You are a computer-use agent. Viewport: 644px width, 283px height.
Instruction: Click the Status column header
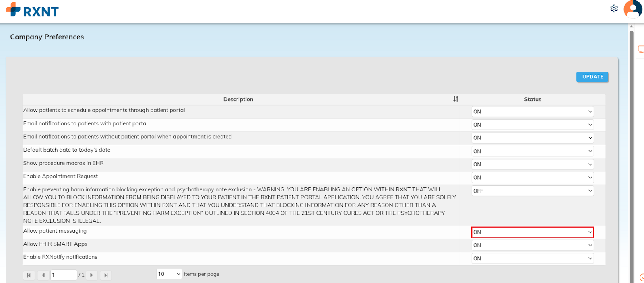pos(532,99)
